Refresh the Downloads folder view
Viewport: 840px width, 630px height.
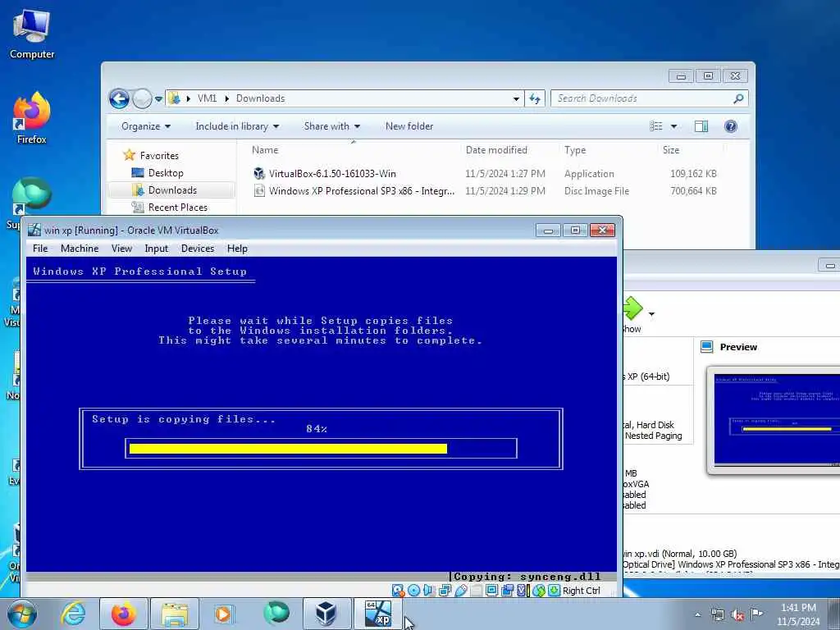pos(535,98)
